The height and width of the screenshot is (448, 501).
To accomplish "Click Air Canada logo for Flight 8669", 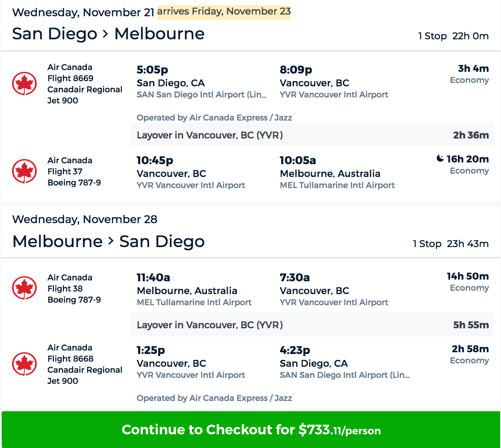I will point(24,84).
